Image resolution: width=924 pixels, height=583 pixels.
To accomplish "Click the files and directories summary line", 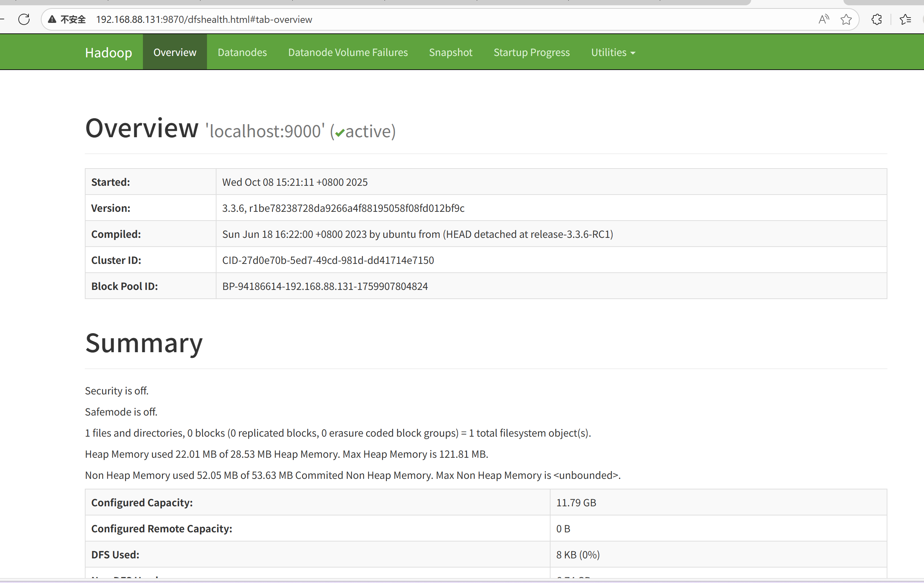I will 338,433.
